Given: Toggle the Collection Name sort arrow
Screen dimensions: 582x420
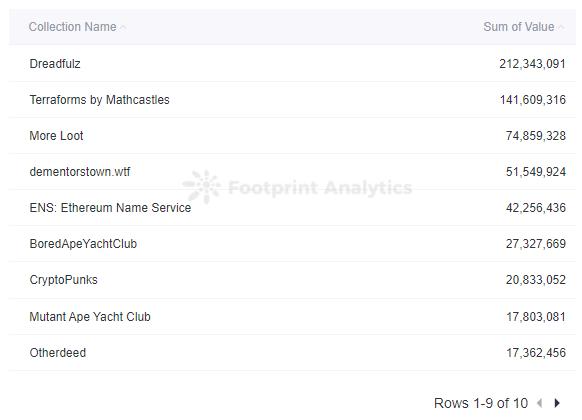Looking at the screenshot, I should click(x=123, y=27).
